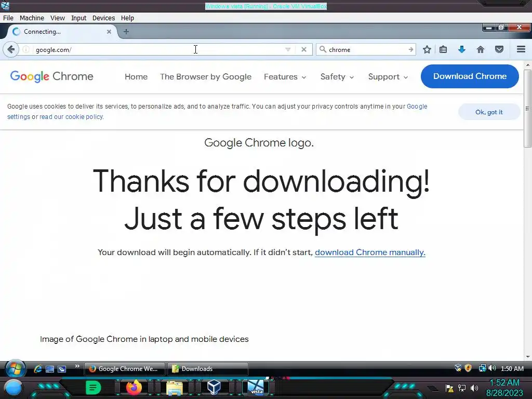Screen dimensions: 532x399
Task: Click the site info icon in address bar
Action: 26,49
